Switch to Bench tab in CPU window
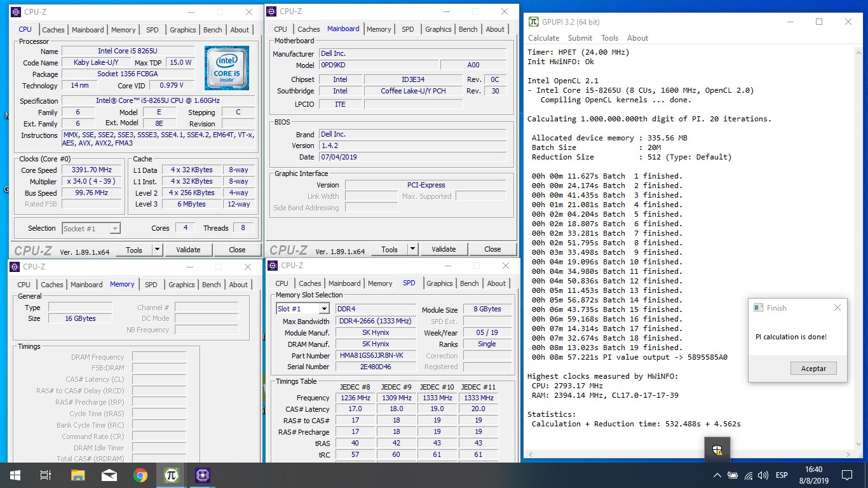868x488 pixels. 213,30
